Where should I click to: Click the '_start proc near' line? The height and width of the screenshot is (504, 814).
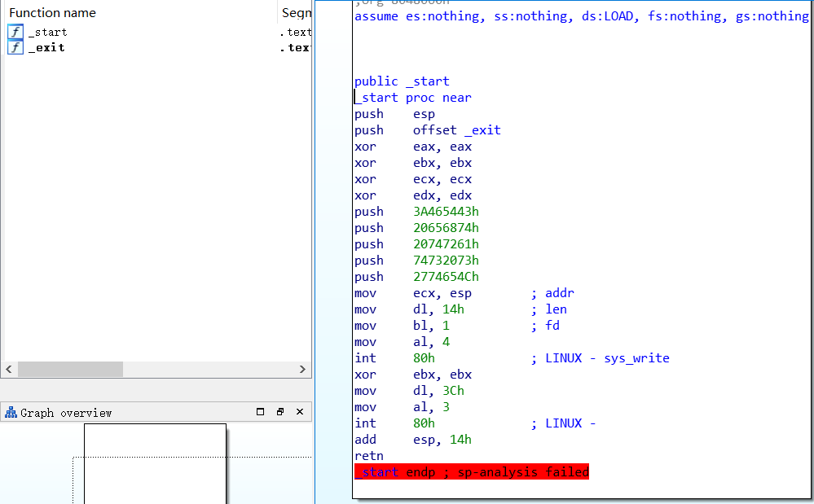pyautogui.click(x=413, y=98)
